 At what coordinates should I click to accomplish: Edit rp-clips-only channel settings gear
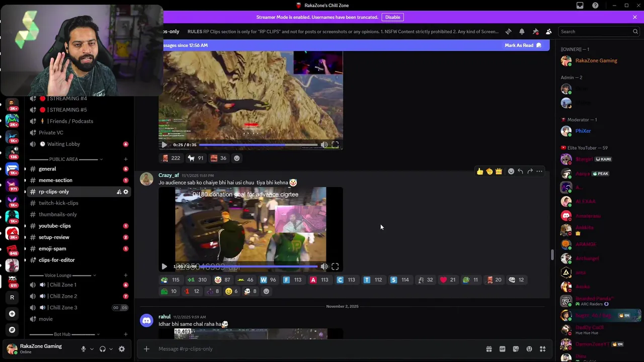126,192
